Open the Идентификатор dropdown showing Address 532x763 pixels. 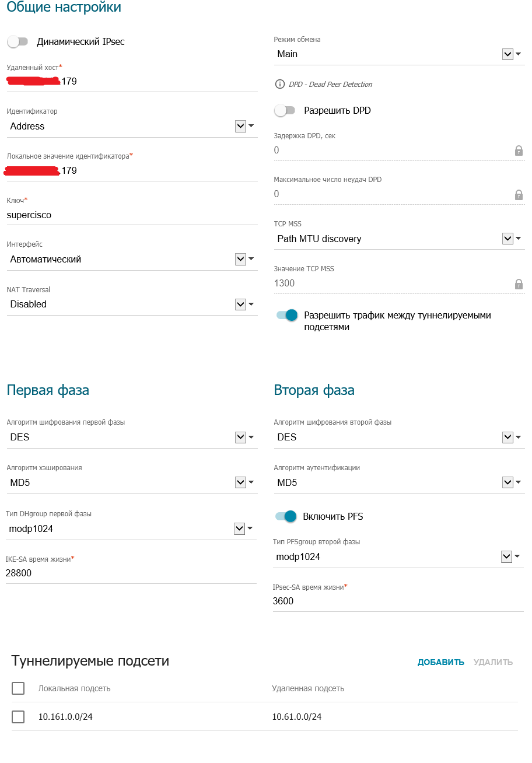pos(132,127)
